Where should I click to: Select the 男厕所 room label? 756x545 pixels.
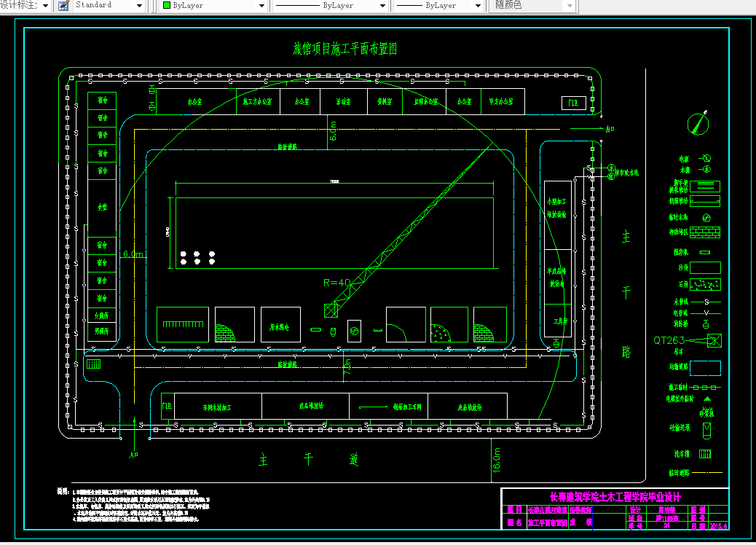click(102, 332)
